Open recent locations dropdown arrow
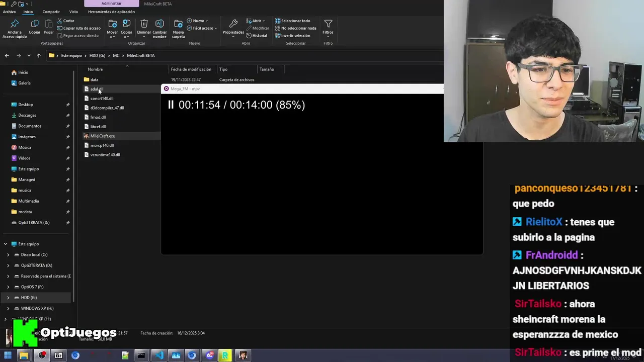 (x=29, y=55)
